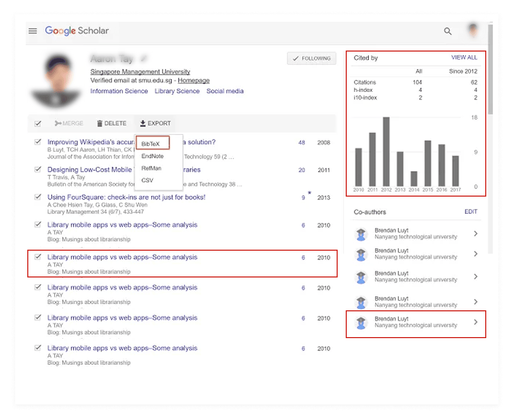This screenshot has width=509, height=420.
Task: Open the 9 citations count
Action: (x=303, y=198)
